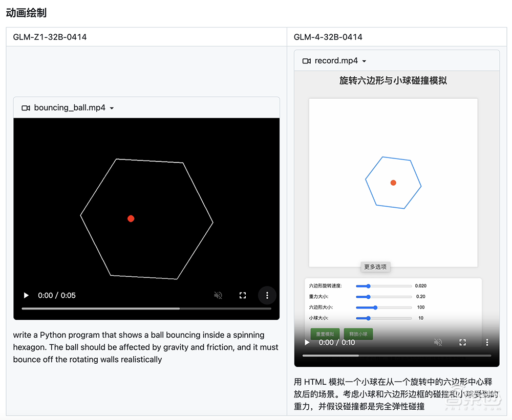512x420 pixels.
Task: Enter fullscreen on the record.mp4 player
Action: [462, 343]
